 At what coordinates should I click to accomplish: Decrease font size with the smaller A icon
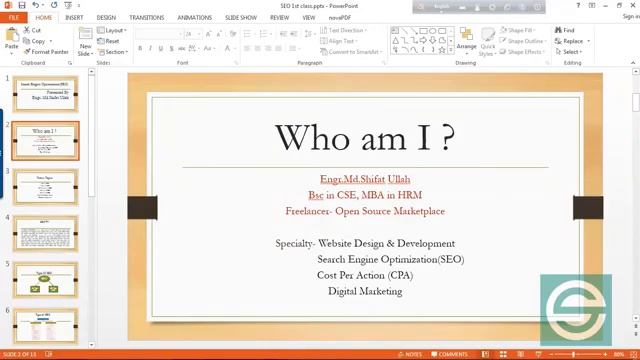(219, 34)
